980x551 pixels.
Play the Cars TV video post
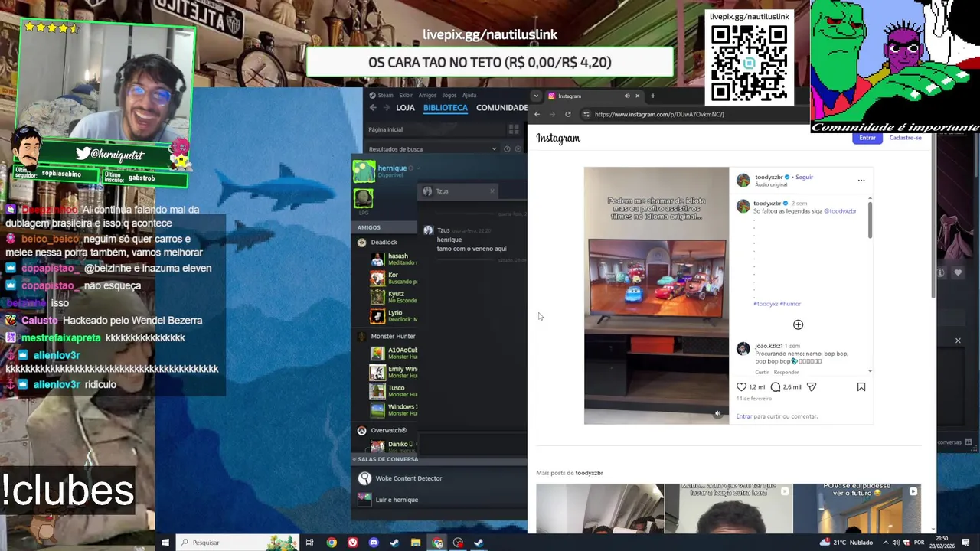[x=656, y=295]
